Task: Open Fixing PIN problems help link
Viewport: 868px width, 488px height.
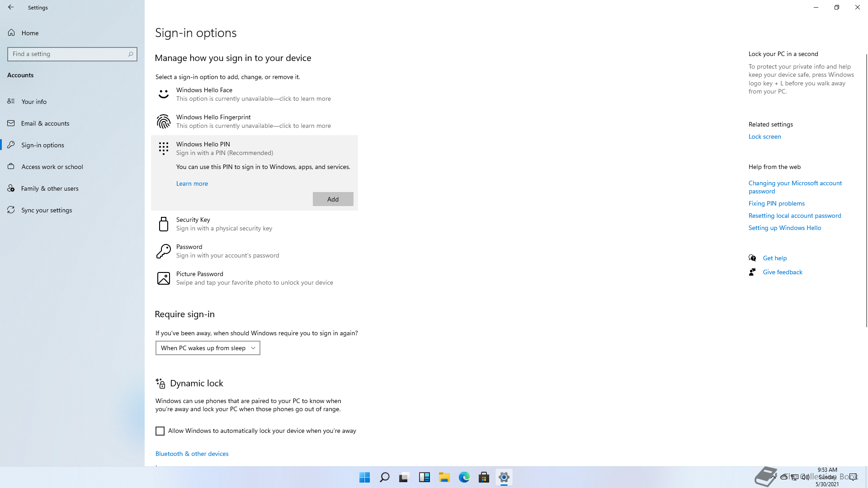Action: point(776,203)
